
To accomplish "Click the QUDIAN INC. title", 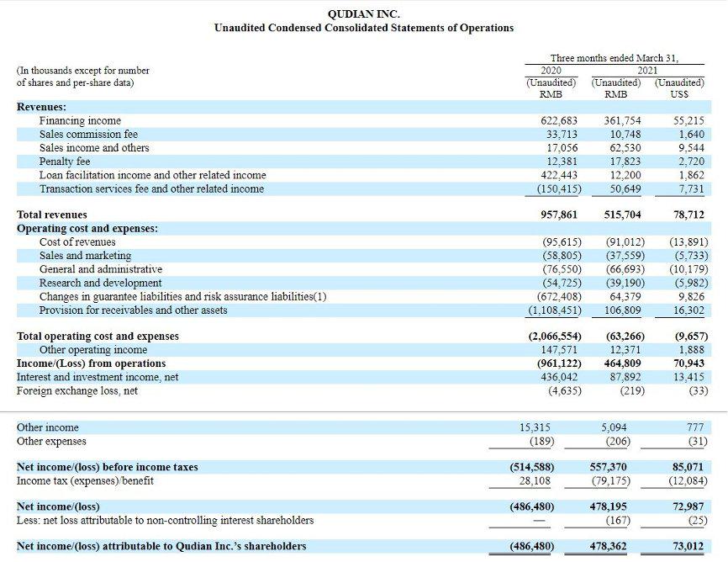I will coord(363,14).
